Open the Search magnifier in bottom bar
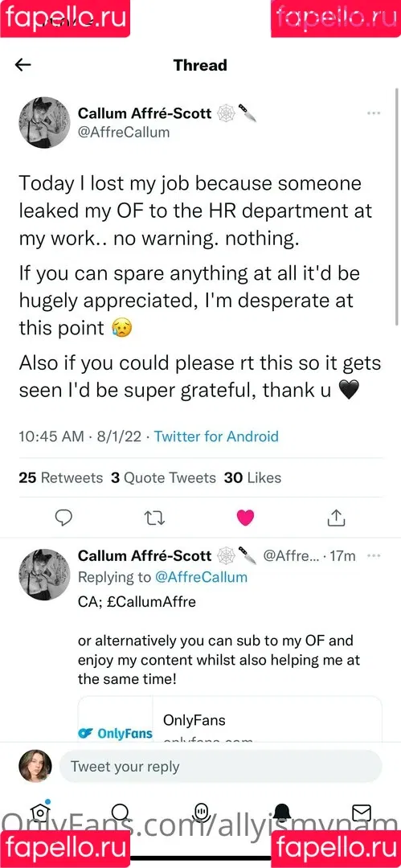The width and height of the screenshot is (401, 868). [121, 813]
